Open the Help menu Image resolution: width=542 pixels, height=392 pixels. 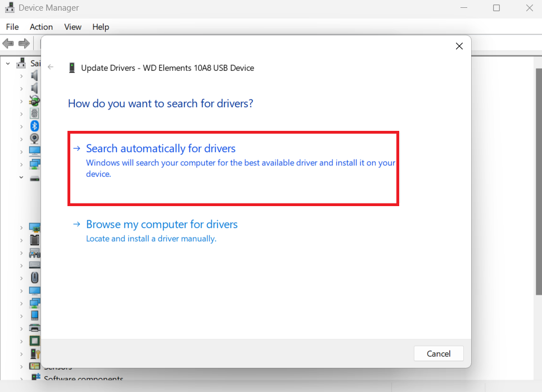pos(101,27)
